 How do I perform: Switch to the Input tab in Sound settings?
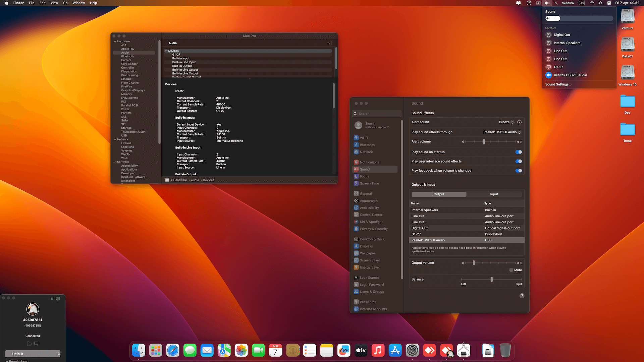pyautogui.click(x=494, y=194)
